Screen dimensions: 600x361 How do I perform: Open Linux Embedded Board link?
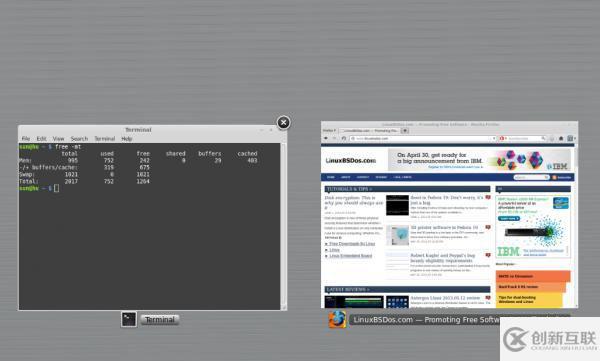(351, 256)
